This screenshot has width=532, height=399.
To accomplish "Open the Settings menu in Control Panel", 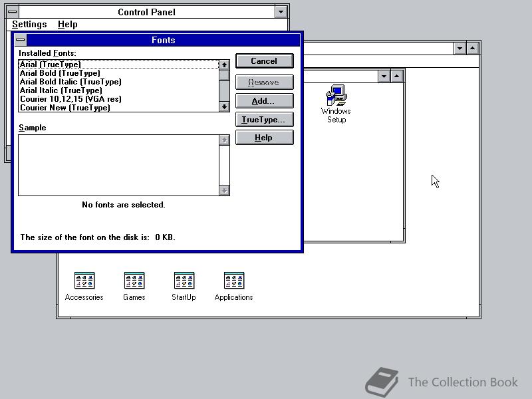I will click(29, 25).
